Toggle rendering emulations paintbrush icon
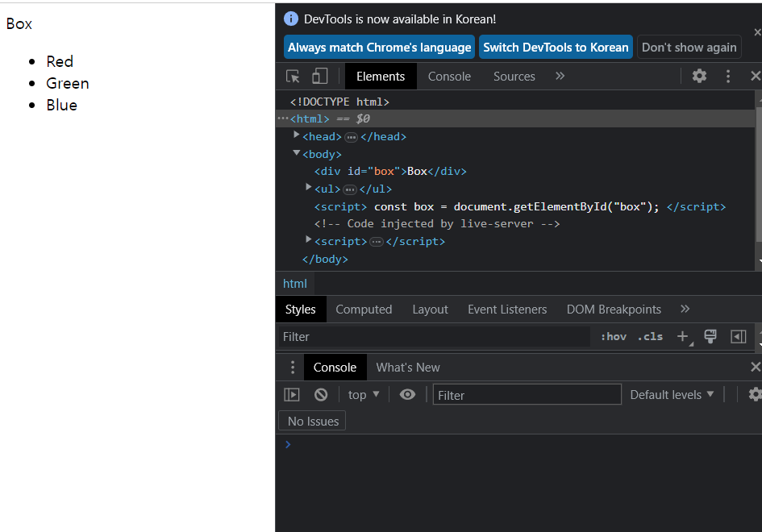This screenshot has width=762, height=532. (x=710, y=336)
